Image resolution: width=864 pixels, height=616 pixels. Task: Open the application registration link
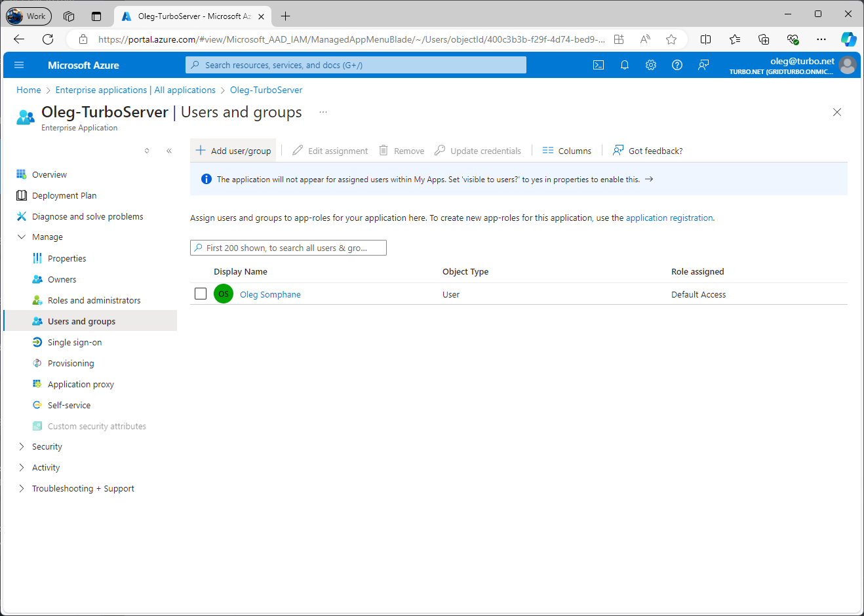click(x=669, y=218)
